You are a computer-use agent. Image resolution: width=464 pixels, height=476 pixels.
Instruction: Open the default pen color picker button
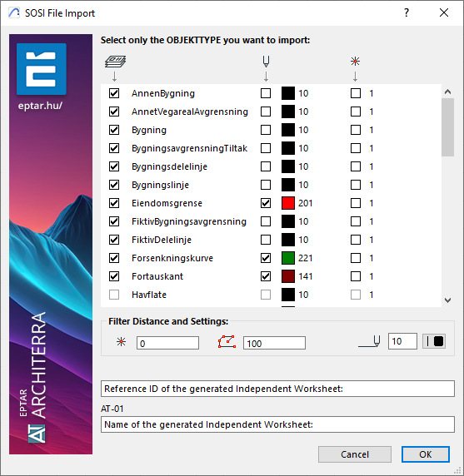click(x=434, y=341)
